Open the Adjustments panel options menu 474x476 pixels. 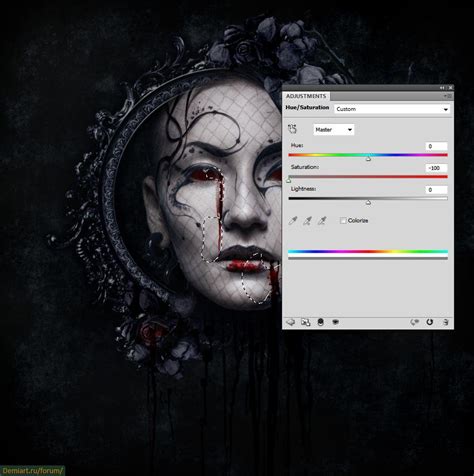pos(448,96)
